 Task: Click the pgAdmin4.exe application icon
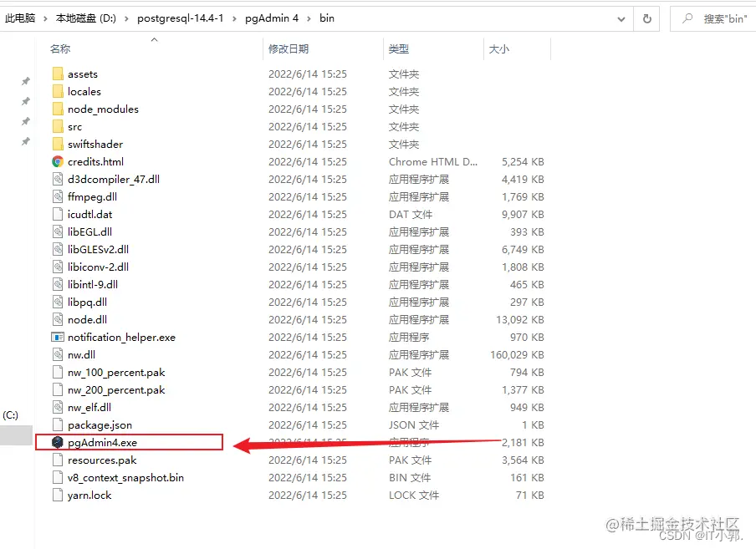pyautogui.click(x=58, y=442)
